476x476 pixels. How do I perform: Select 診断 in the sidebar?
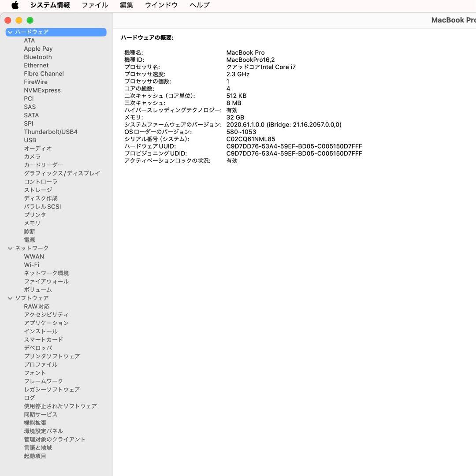click(30, 232)
